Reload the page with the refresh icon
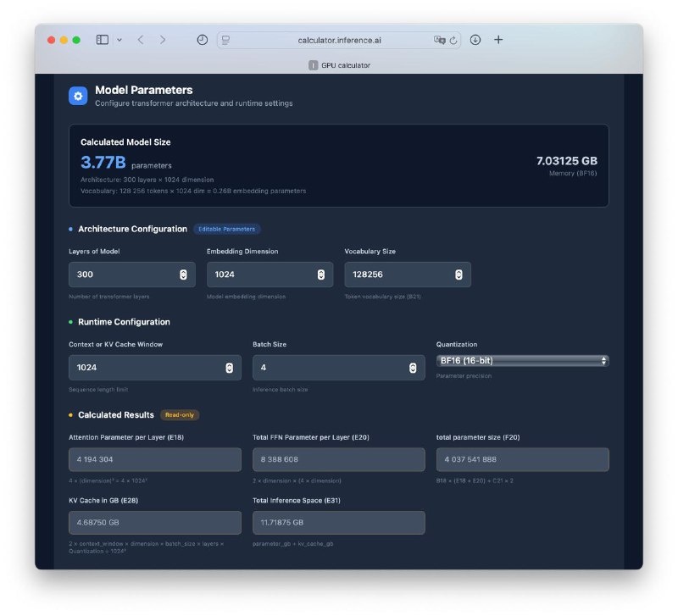 click(x=453, y=40)
